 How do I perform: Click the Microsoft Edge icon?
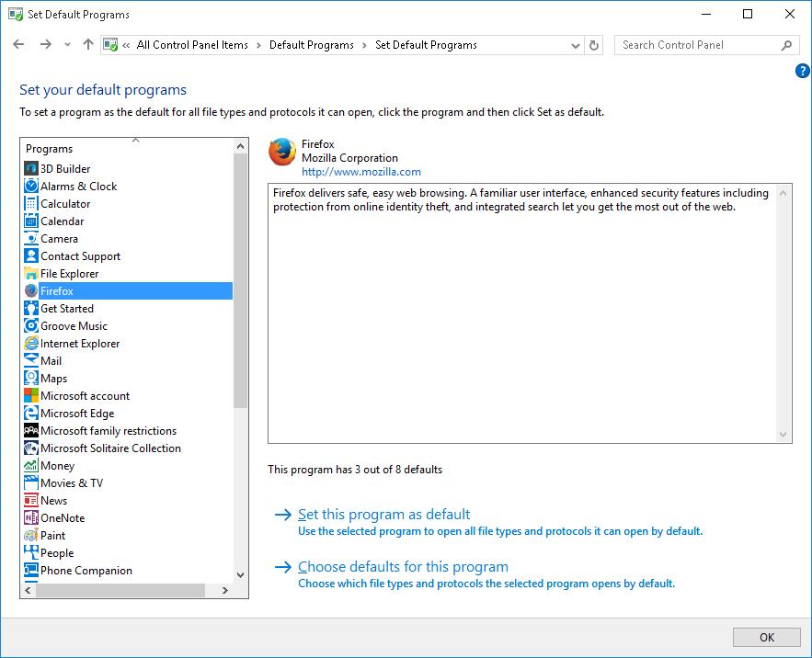(x=31, y=414)
